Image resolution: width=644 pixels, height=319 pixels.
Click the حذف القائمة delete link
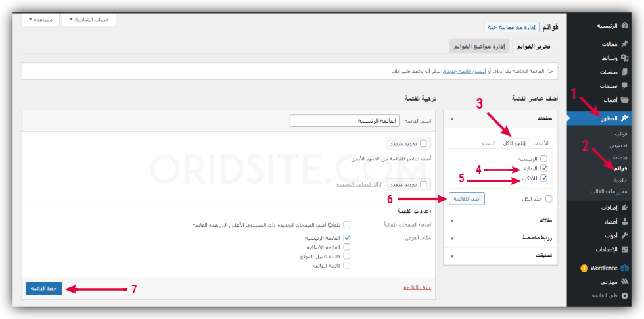pos(417,288)
